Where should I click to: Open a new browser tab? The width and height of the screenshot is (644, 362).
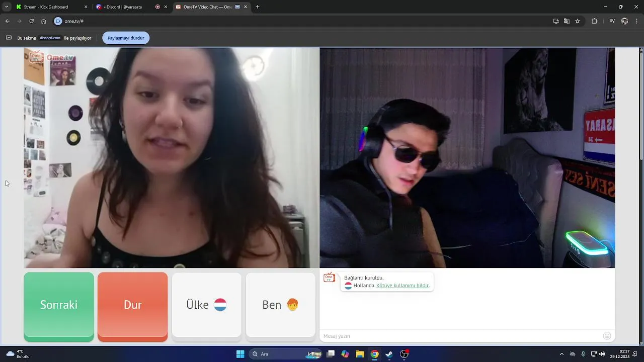[258, 7]
